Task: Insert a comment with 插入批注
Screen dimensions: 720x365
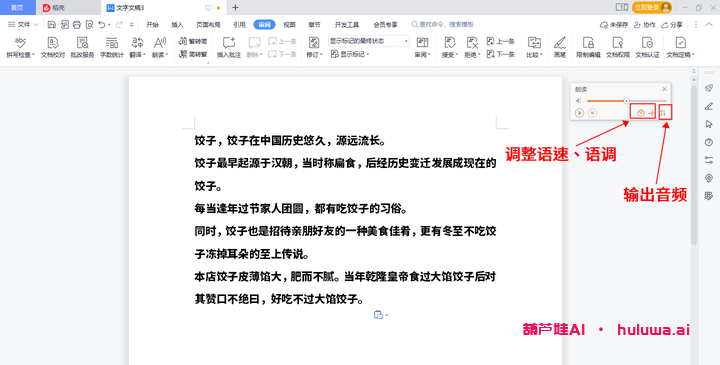Action: point(229,48)
